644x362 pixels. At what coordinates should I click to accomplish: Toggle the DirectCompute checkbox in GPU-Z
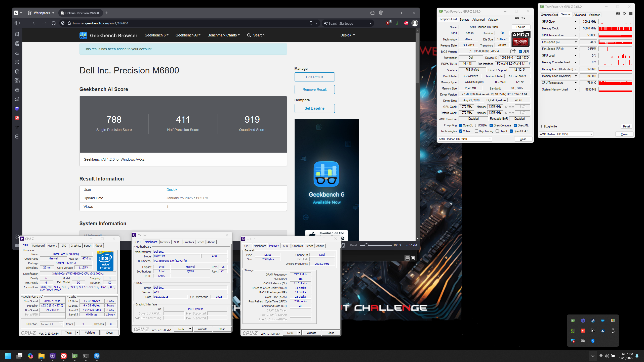(x=491, y=125)
